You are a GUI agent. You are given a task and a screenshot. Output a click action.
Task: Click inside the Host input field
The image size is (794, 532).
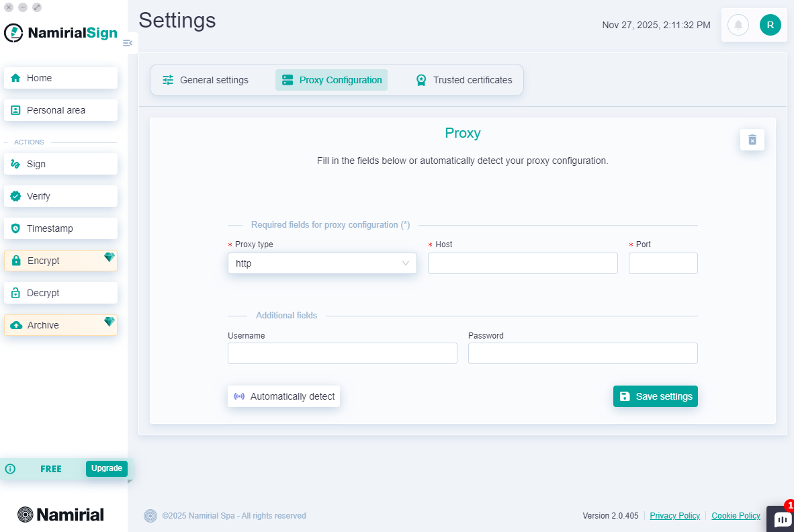click(x=523, y=263)
